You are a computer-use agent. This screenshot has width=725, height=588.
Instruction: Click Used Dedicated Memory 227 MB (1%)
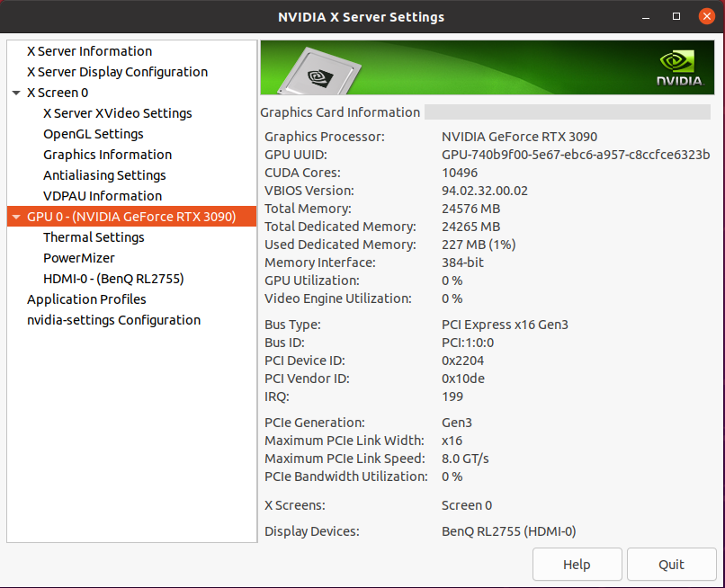[x=479, y=245]
